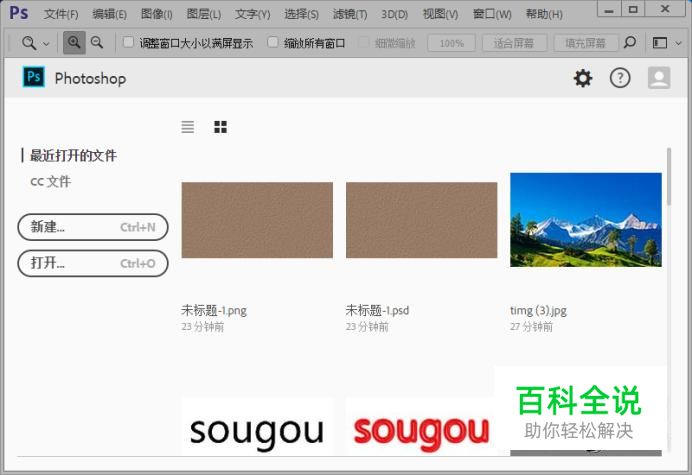692x475 pixels.
Task: Open 未标题-1.png thumbnail
Action: (x=257, y=220)
